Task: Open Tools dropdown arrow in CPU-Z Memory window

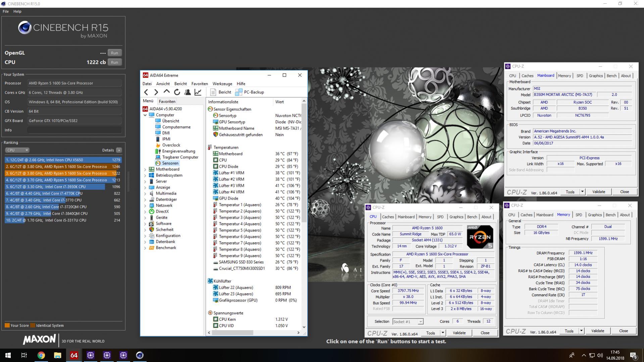Action: (x=581, y=331)
